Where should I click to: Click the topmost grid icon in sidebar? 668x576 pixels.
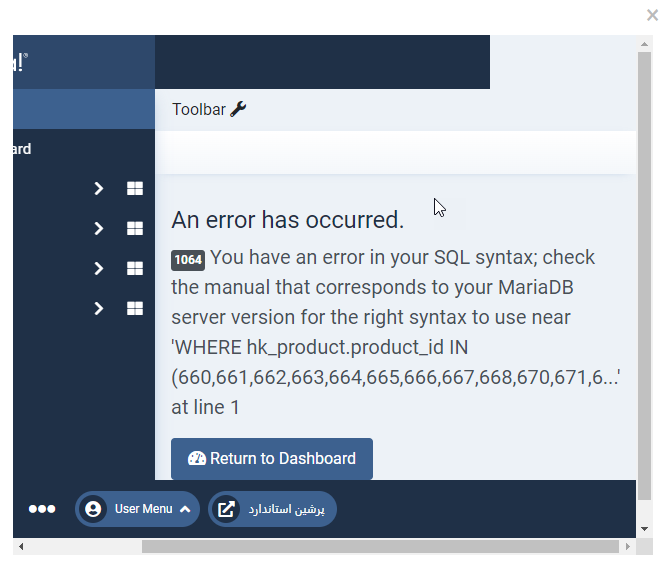pyautogui.click(x=135, y=189)
